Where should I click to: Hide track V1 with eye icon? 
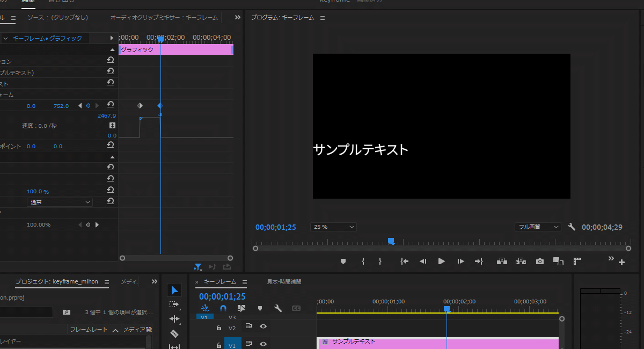[x=263, y=344]
